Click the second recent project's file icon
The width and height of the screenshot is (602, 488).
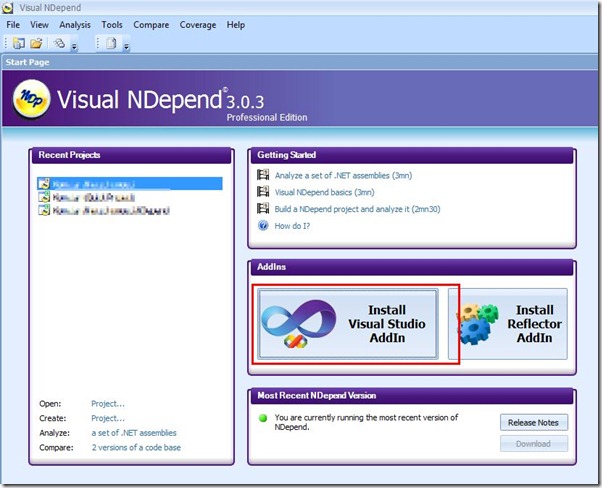coord(44,197)
